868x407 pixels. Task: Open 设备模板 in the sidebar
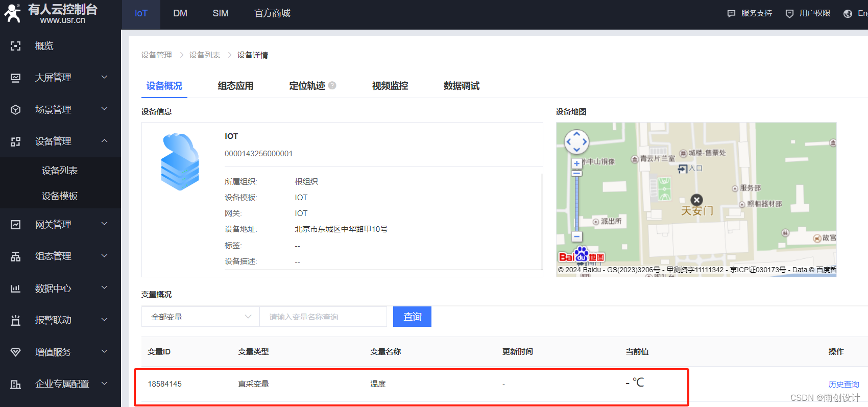[60, 196]
